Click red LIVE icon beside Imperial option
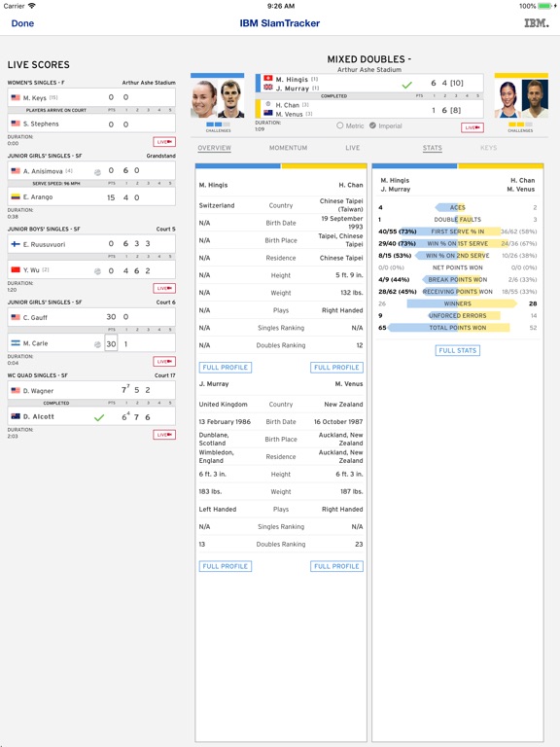Screen dimensions: 560x747 click(x=472, y=127)
